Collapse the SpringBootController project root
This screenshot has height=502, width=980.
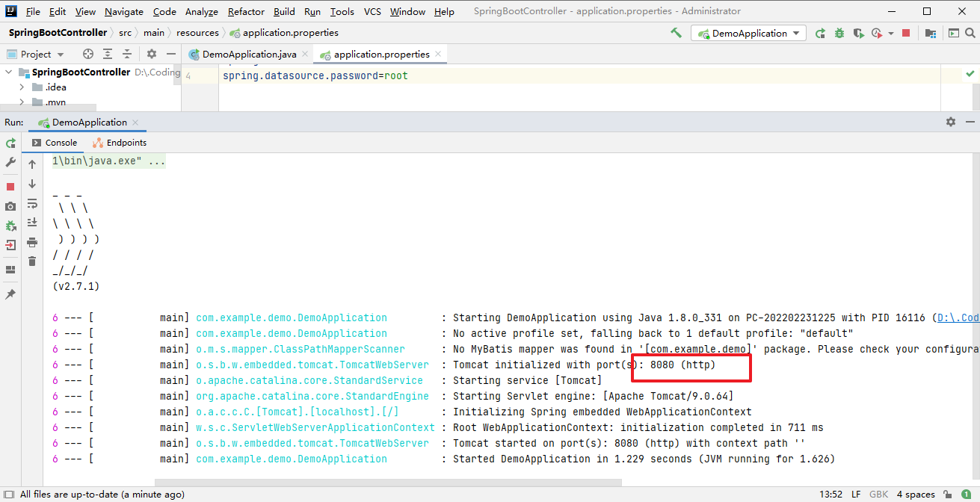(x=9, y=72)
